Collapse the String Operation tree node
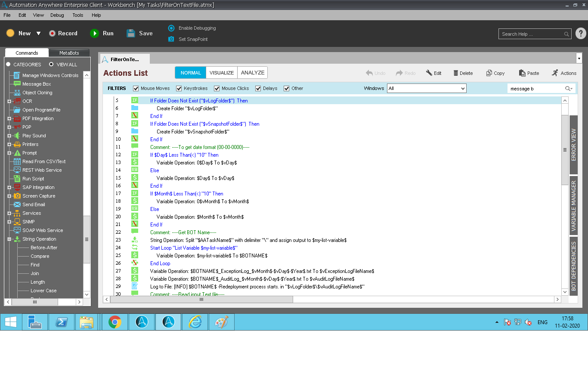588x390 pixels. [9, 239]
